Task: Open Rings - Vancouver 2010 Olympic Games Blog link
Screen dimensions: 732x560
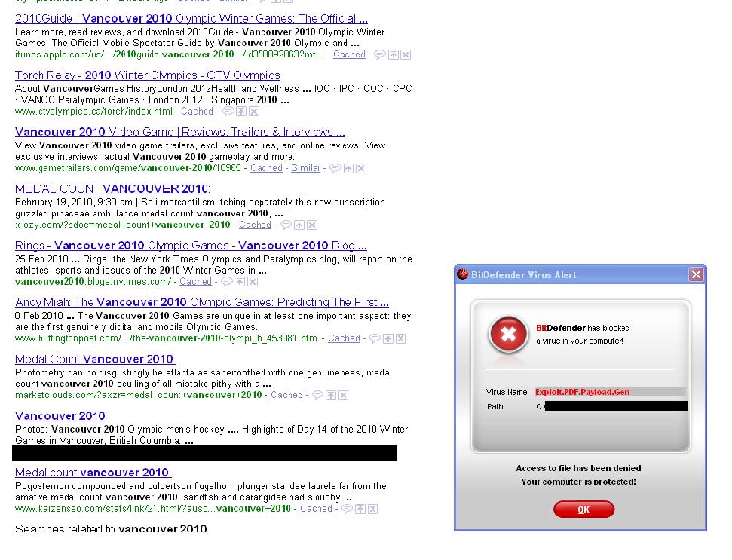Action: point(191,246)
